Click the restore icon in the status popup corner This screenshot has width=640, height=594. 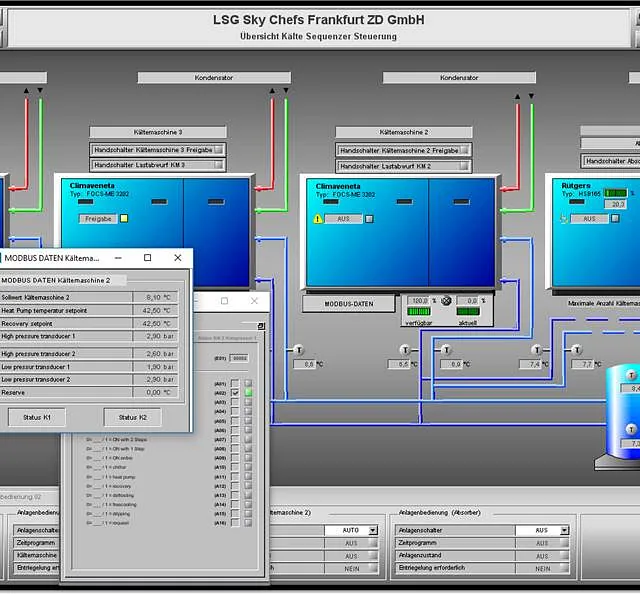(x=261, y=326)
